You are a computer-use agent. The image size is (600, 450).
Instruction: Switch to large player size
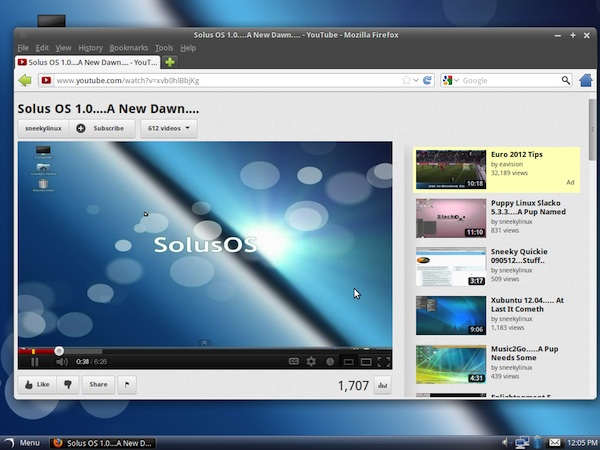pyautogui.click(x=366, y=362)
